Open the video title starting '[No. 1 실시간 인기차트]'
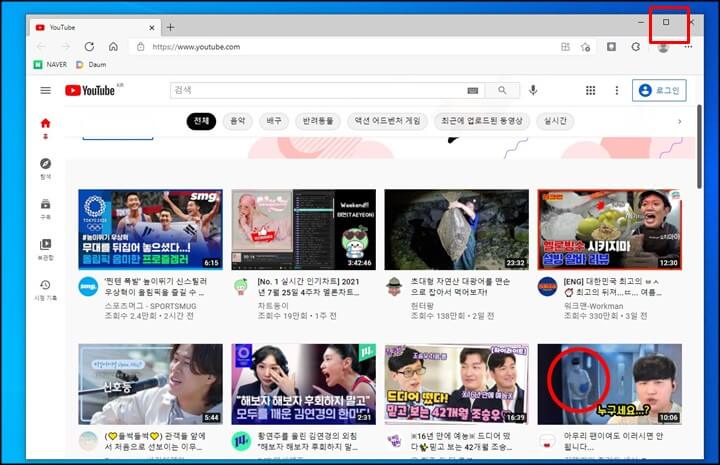Viewport: 720px width, 465px height. pyautogui.click(x=309, y=286)
